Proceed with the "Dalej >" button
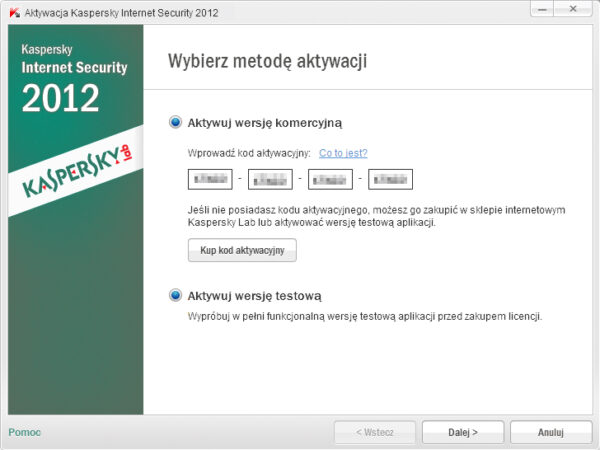This screenshot has width=600, height=450. [x=462, y=433]
